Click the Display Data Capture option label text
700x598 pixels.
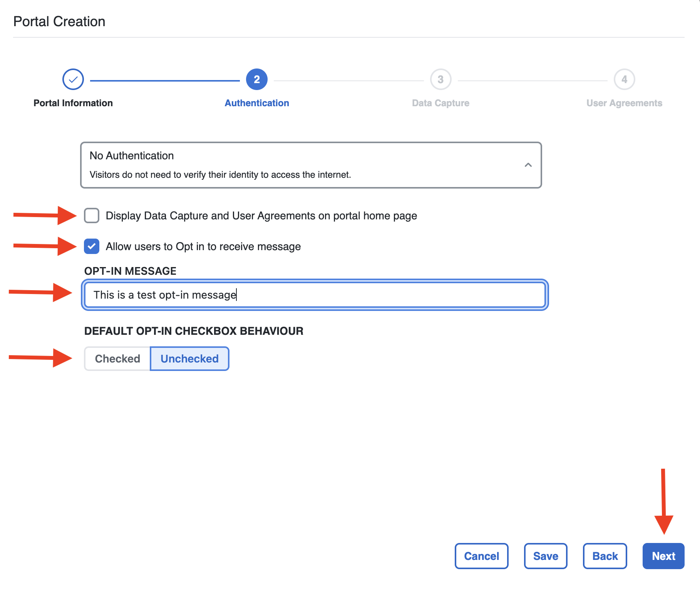[x=261, y=216]
